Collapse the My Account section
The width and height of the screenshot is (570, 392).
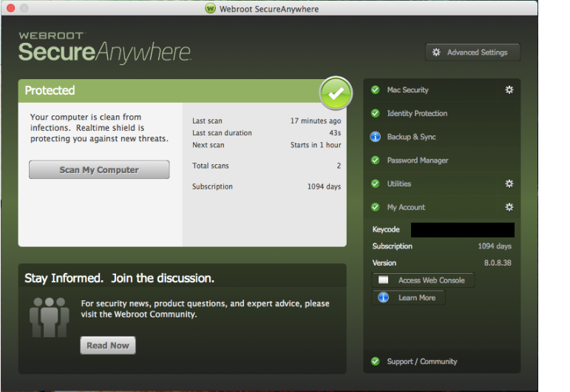tap(441, 207)
